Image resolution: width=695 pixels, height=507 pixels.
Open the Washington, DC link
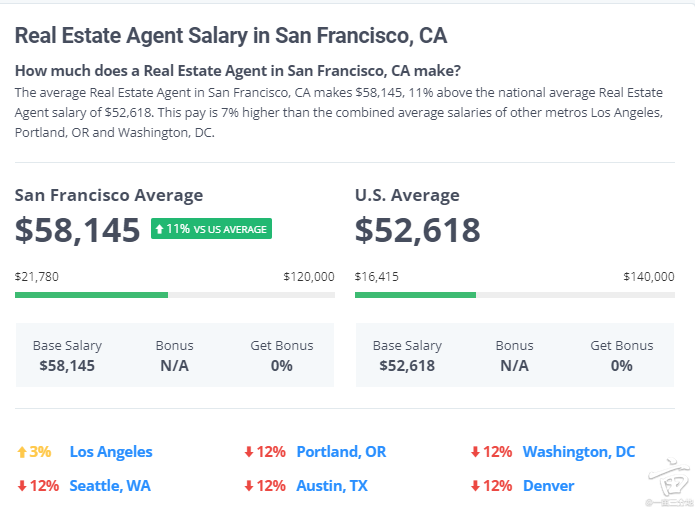(x=579, y=452)
